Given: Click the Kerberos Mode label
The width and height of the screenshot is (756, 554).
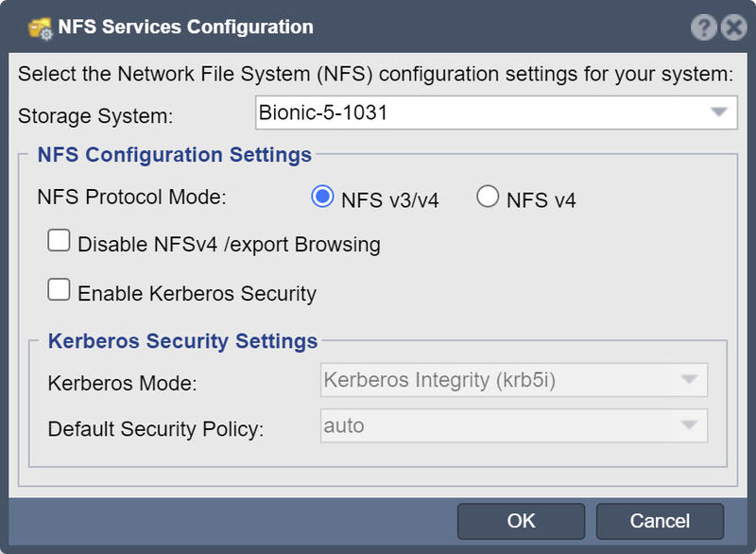Looking at the screenshot, I should (x=123, y=383).
